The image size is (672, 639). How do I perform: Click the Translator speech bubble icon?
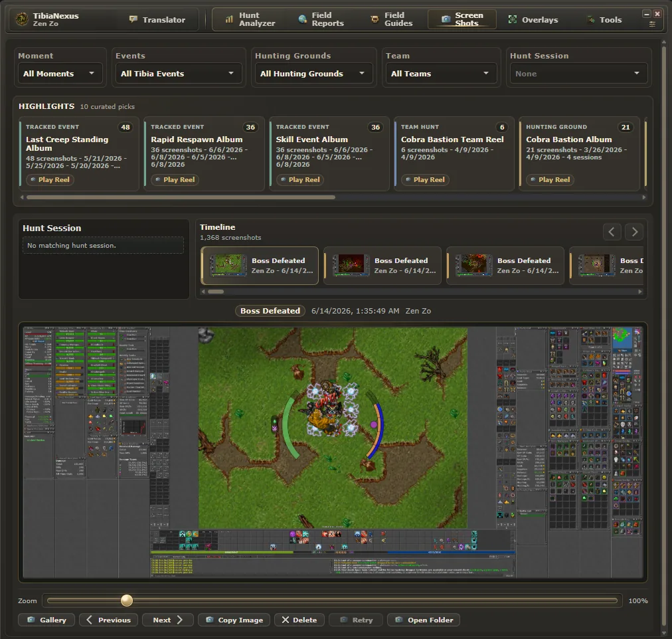pyautogui.click(x=133, y=19)
